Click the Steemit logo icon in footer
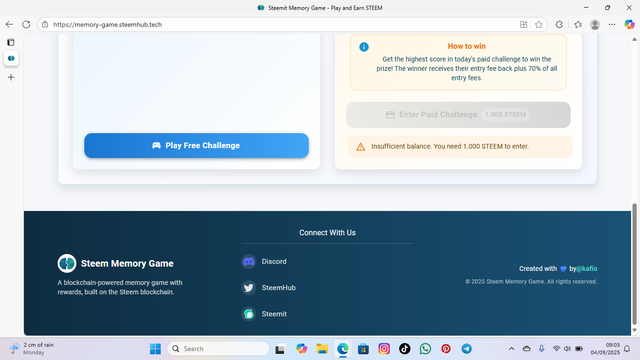 pos(249,313)
